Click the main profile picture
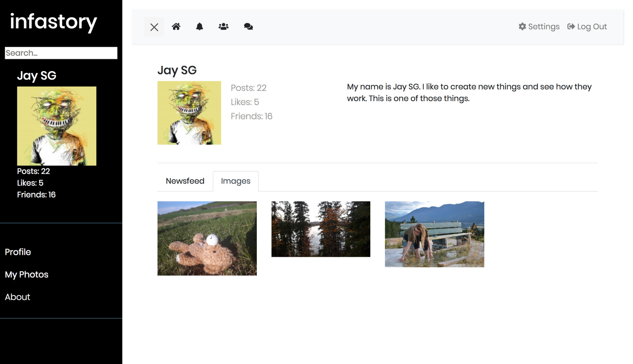Viewport: 633px width, 364px height. pyautogui.click(x=189, y=113)
